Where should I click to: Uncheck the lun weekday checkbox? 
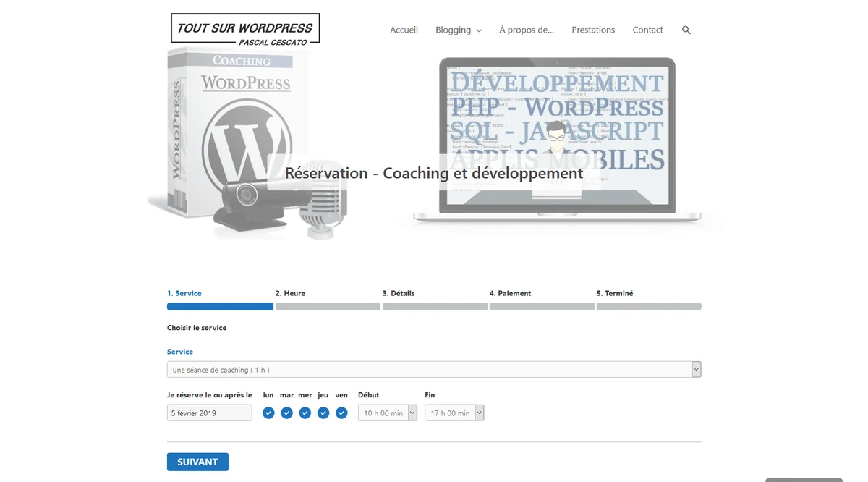click(268, 413)
